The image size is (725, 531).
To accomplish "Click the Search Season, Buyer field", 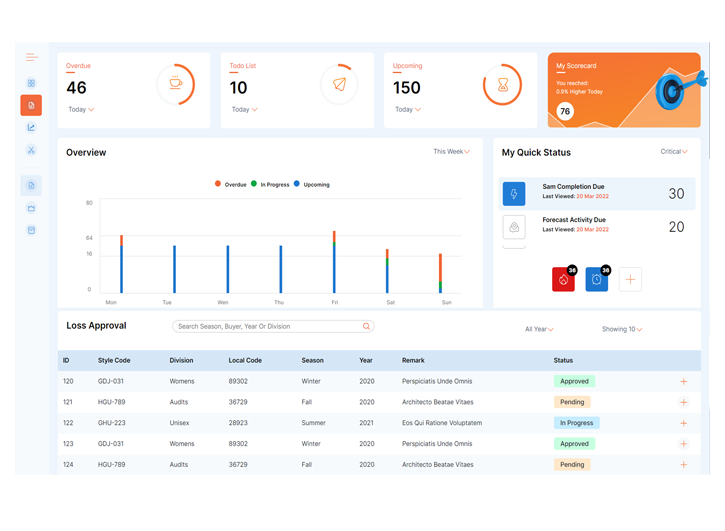I will click(266, 326).
